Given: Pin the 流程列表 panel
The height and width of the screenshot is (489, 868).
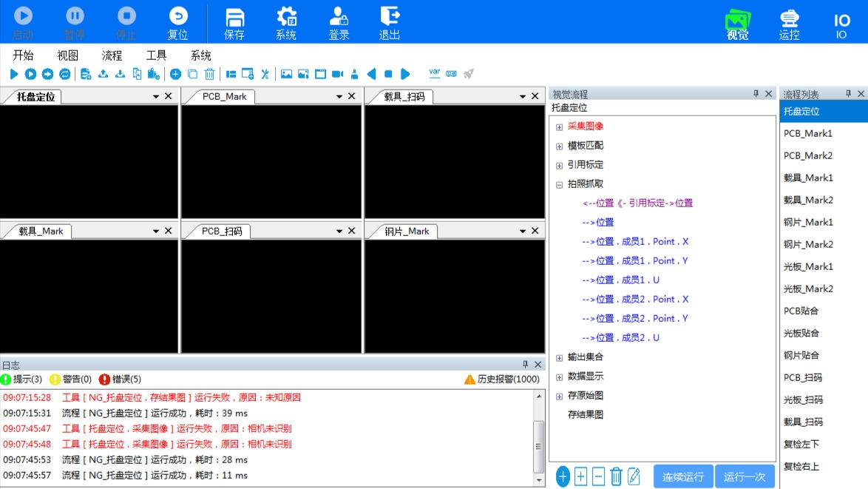Looking at the screenshot, I should tap(848, 94).
